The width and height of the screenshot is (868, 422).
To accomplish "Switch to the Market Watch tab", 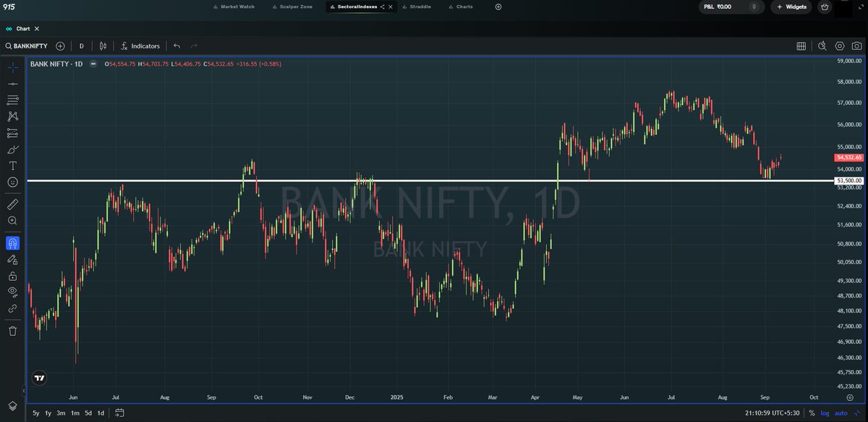I will click(x=236, y=7).
